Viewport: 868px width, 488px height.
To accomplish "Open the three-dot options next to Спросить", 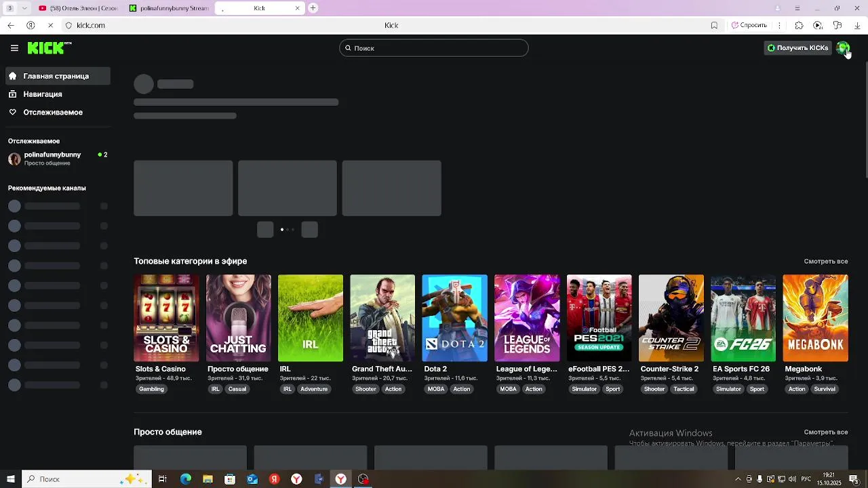I will pyautogui.click(x=779, y=25).
